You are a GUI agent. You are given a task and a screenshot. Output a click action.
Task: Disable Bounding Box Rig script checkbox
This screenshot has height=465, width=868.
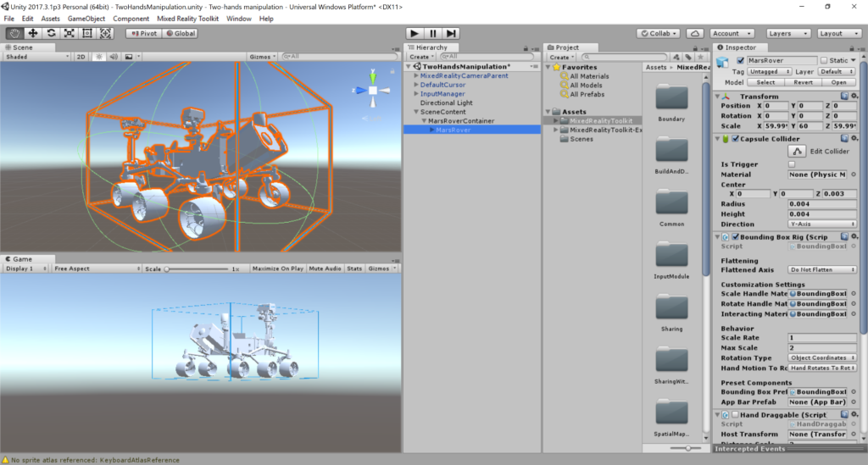click(x=736, y=236)
